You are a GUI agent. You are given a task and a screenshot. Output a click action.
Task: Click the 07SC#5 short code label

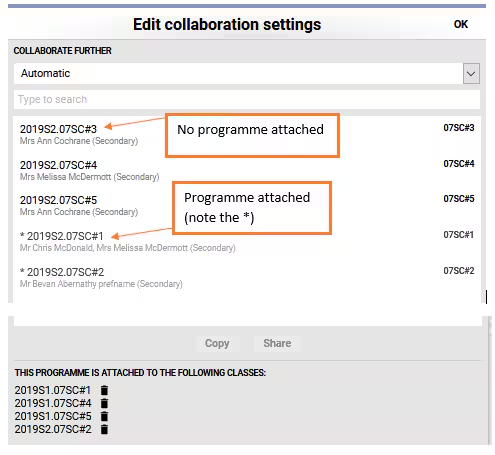point(458,199)
